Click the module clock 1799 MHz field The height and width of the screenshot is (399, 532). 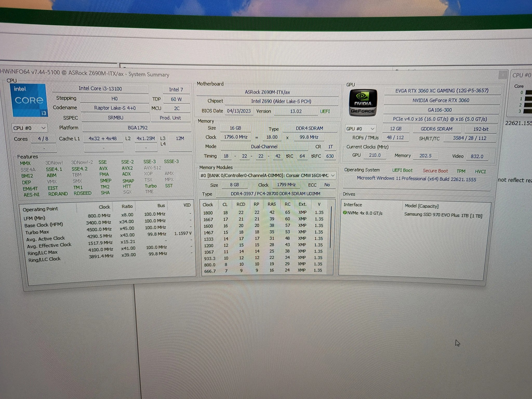pyautogui.click(x=286, y=185)
